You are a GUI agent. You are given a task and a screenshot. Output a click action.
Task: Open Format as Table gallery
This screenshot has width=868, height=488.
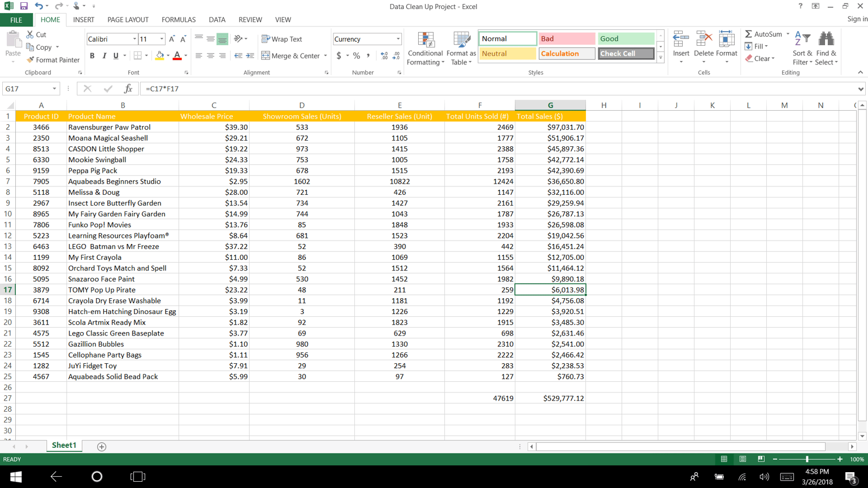point(461,49)
